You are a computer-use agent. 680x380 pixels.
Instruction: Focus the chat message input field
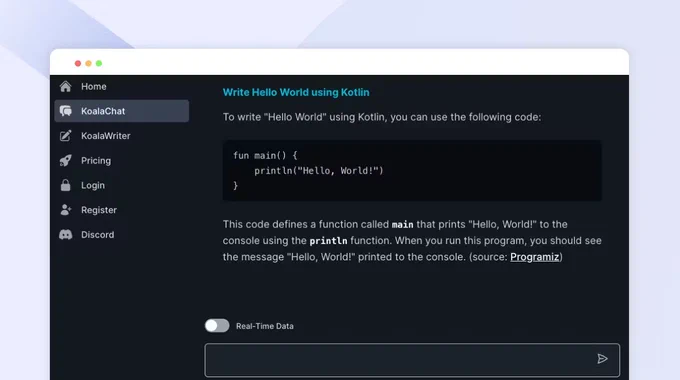tap(412, 360)
